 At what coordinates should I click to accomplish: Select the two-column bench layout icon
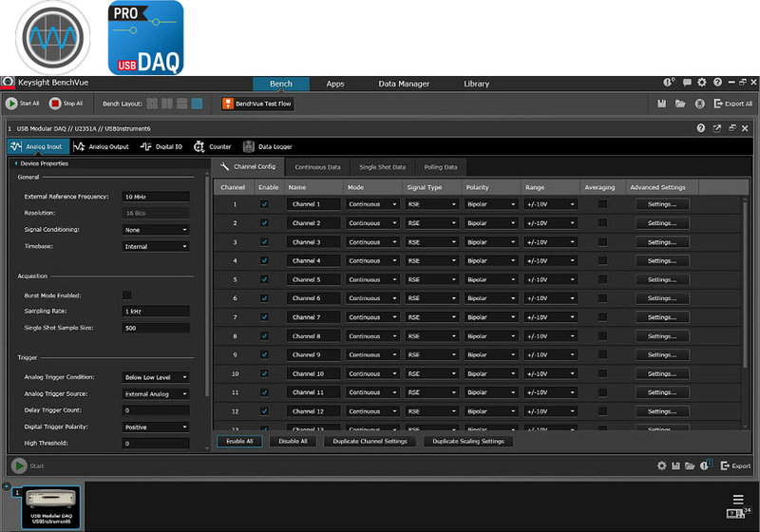[167, 104]
